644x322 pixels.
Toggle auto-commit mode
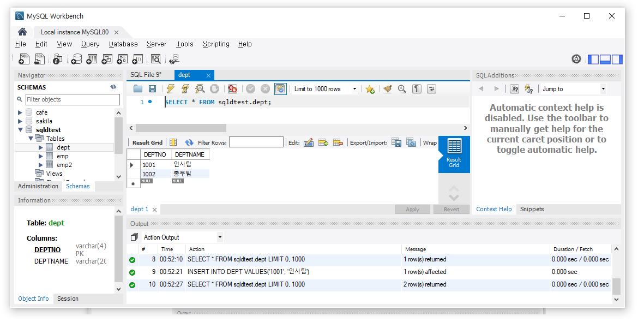[x=280, y=89]
